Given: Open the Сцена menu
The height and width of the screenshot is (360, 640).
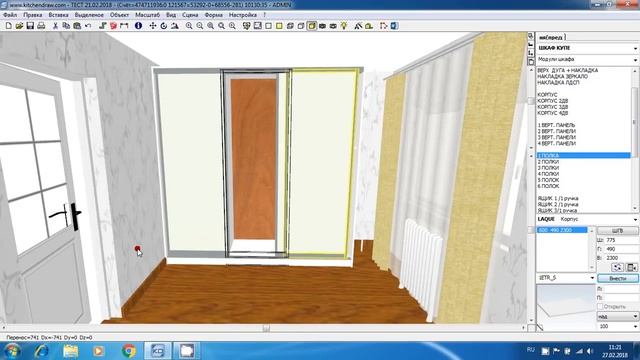Looking at the screenshot, I should 190,15.
